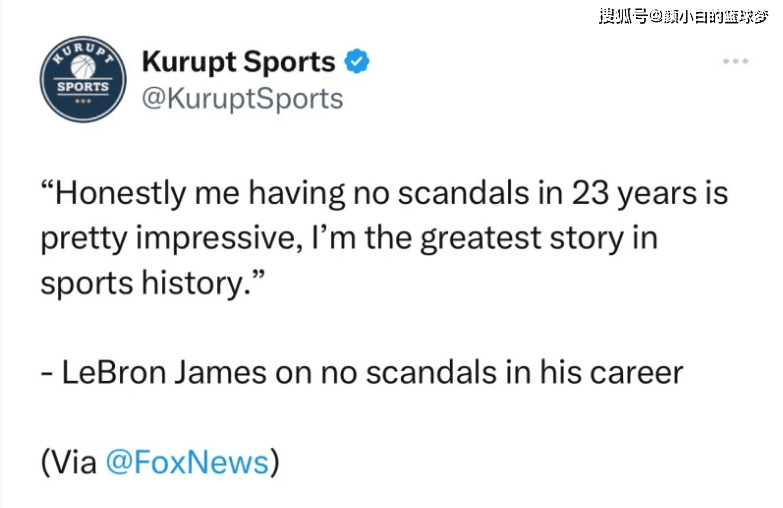Follow the @FoxNews mention link
This screenshot has height=508, width=783.
point(187,462)
